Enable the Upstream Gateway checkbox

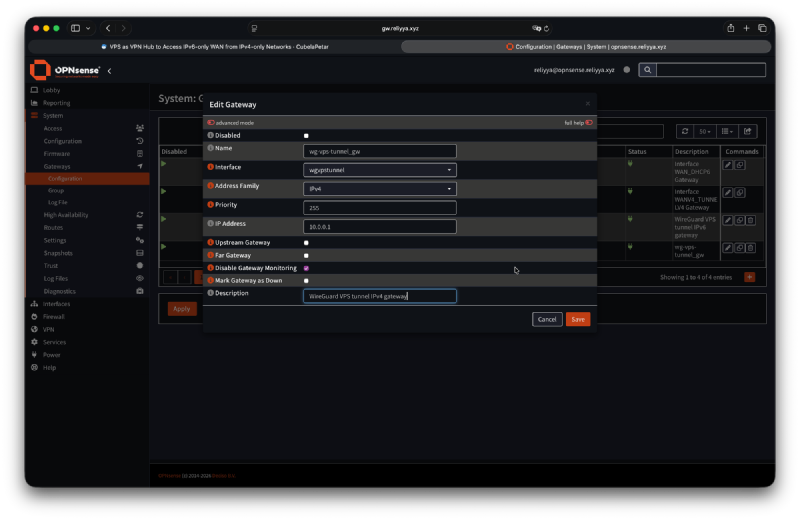(306, 243)
